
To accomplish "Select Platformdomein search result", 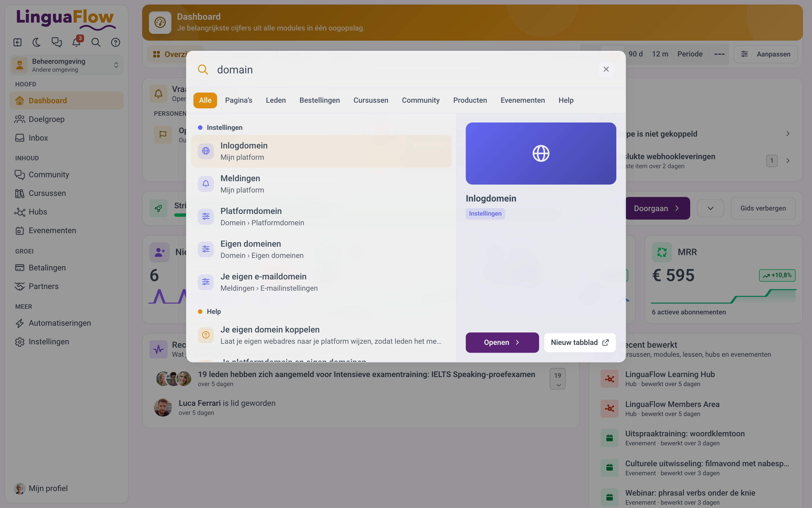I will tap(321, 217).
